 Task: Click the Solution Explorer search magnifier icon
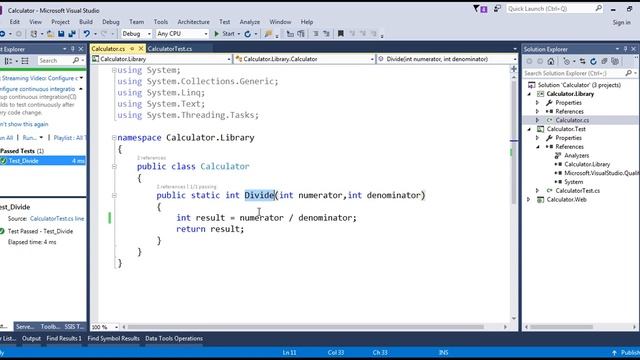[629, 73]
